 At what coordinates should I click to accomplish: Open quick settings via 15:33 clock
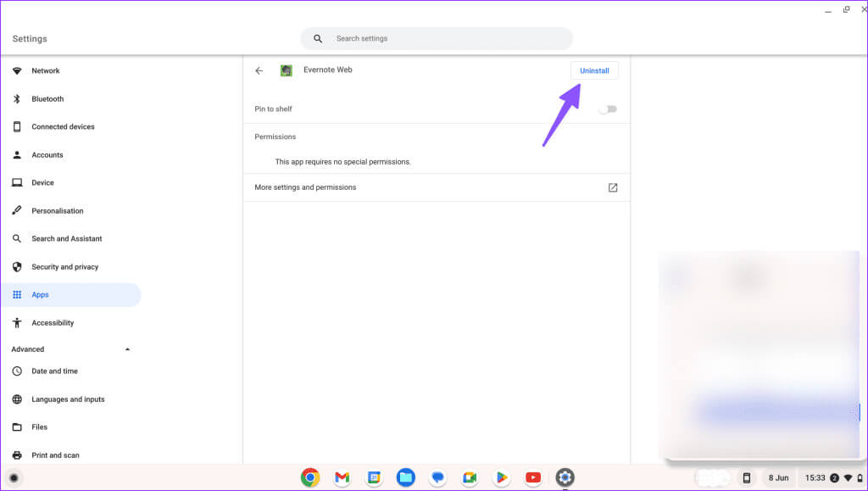[x=815, y=477]
